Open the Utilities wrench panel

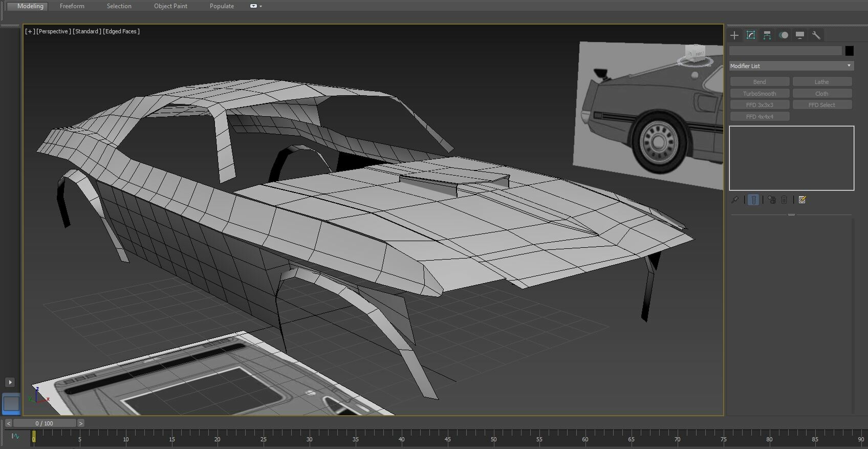(x=816, y=35)
